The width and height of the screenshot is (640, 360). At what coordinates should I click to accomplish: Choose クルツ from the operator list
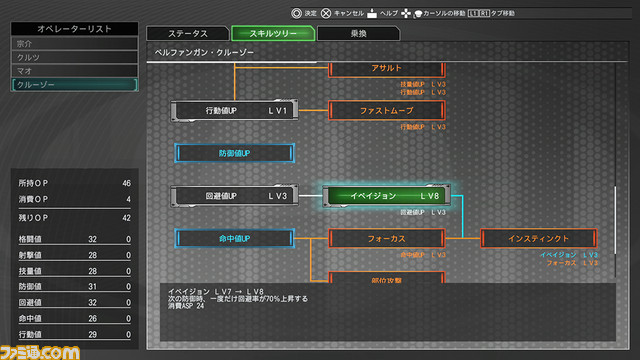pos(74,57)
